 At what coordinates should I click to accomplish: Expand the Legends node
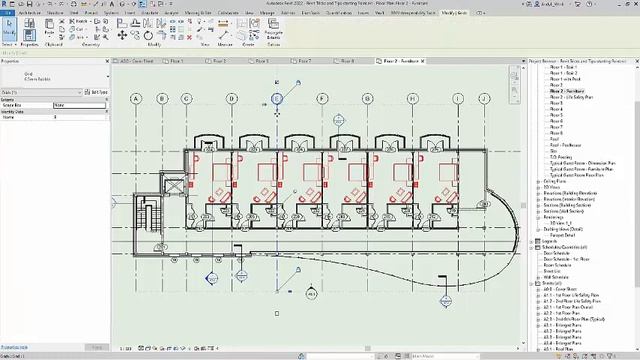coord(532,241)
